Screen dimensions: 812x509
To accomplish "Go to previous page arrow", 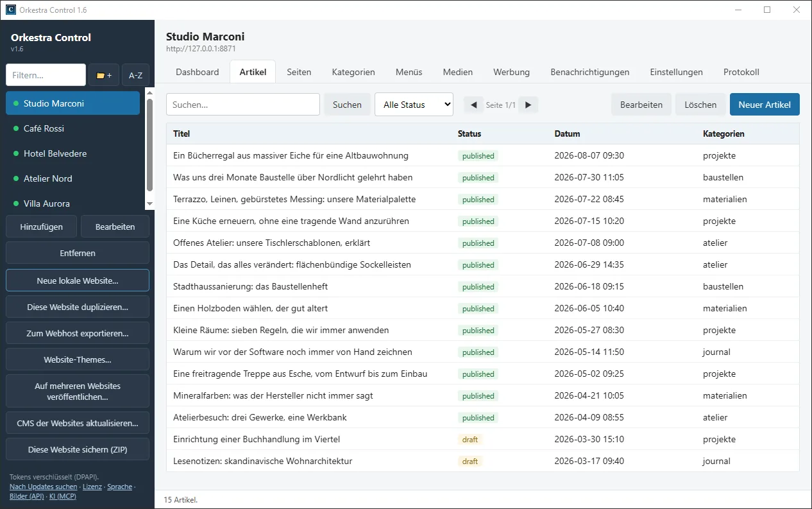I will pos(473,105).
